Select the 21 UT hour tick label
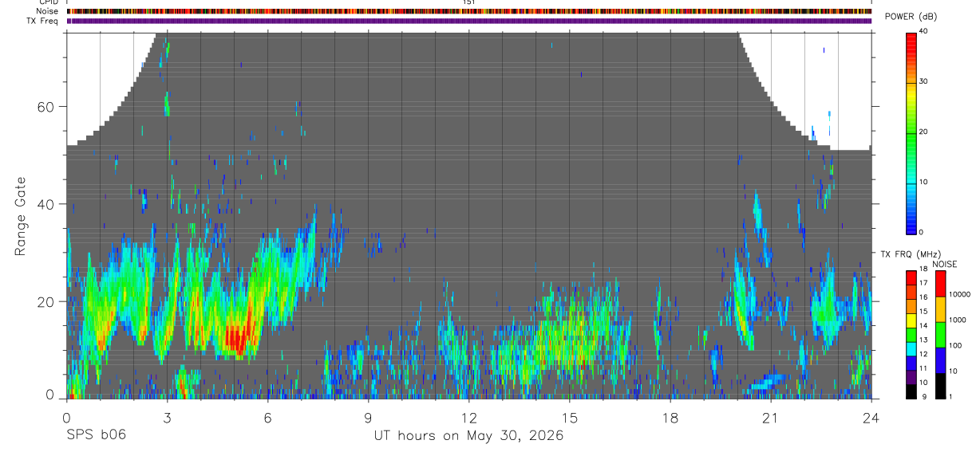 point(771,418)
